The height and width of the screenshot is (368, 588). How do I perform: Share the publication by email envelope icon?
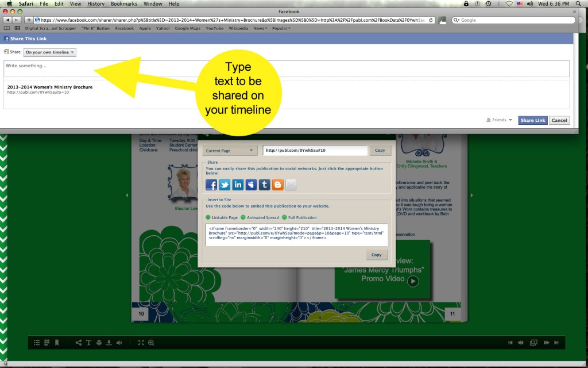coord(291,185)
